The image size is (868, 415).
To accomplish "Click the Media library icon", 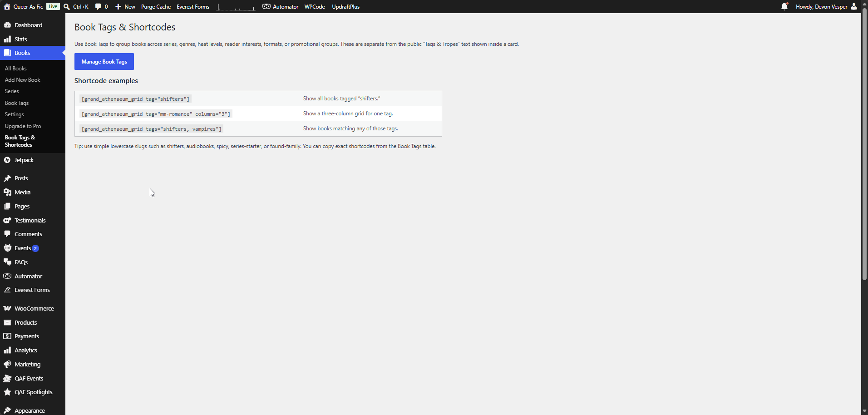I will tap(7, 193).
